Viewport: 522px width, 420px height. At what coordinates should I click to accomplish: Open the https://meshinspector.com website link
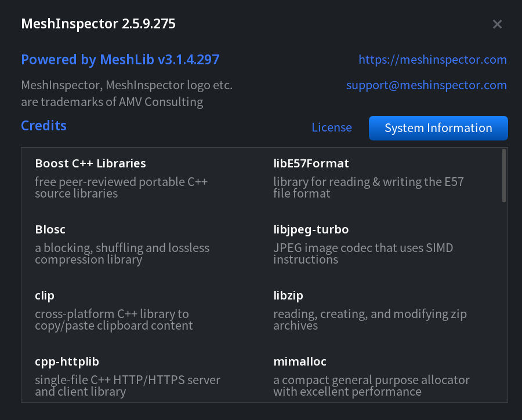point(433,60)
